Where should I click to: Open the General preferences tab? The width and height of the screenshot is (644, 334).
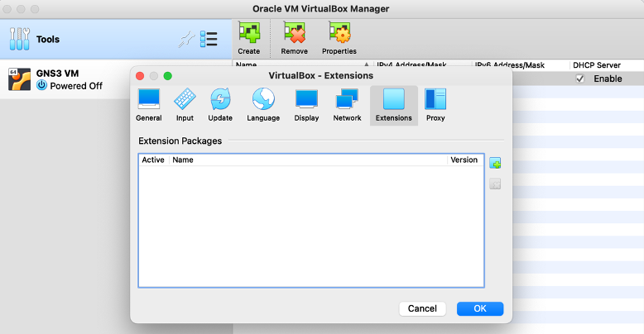[x=148, y=105]
